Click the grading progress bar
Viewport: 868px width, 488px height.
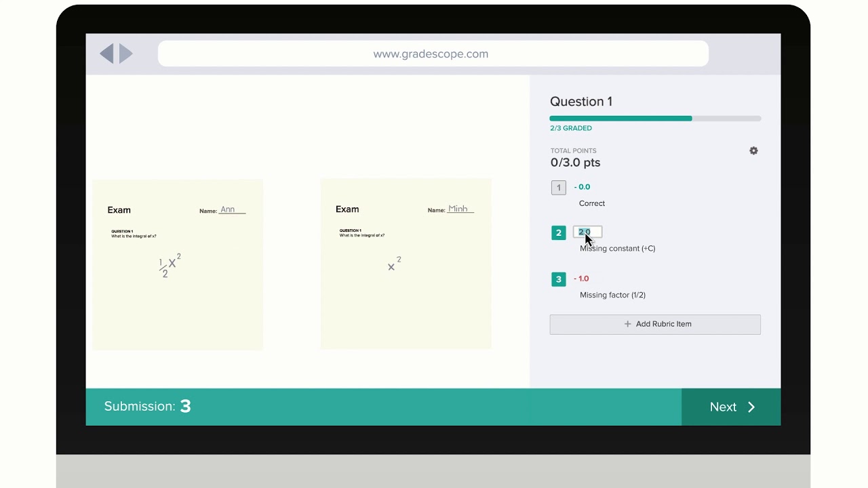(x=655, y=119)
